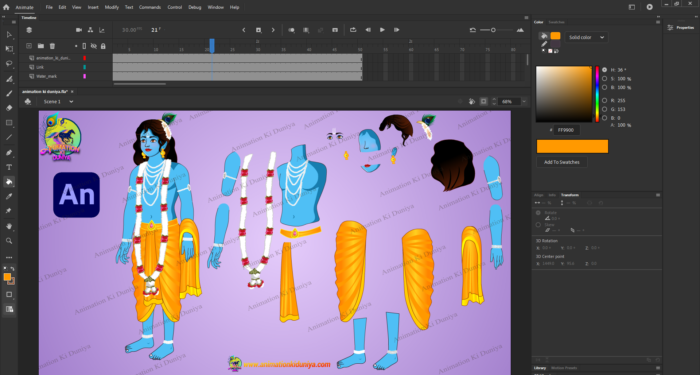Choose the Zoom magnifier tool
This screenshot has height=375, width=700.
(x=9, y=241)
